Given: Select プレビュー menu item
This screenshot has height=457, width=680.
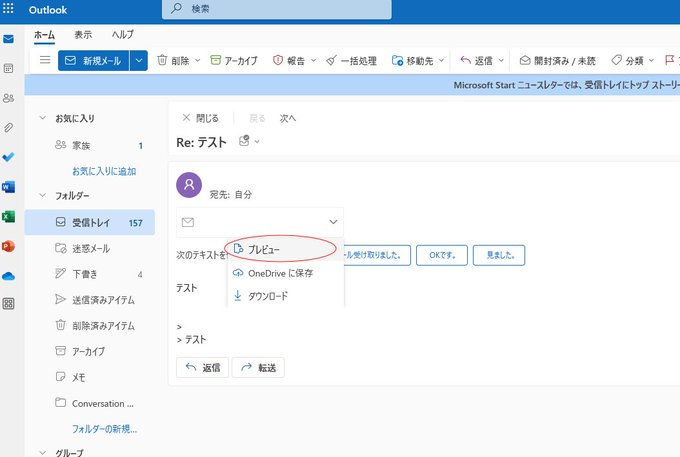Looking at the screenshot, I should click(285, 249).
